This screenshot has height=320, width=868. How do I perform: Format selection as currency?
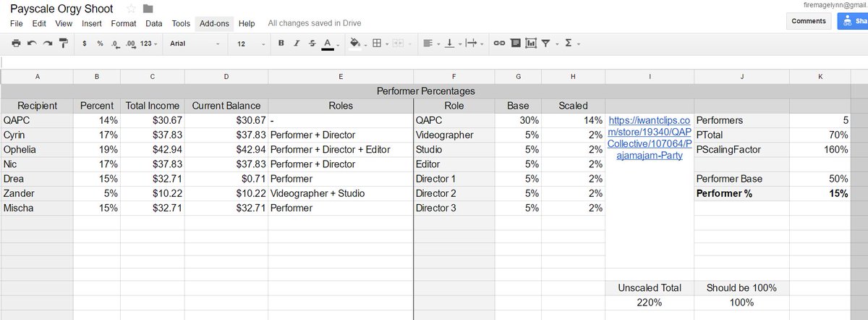85,43
